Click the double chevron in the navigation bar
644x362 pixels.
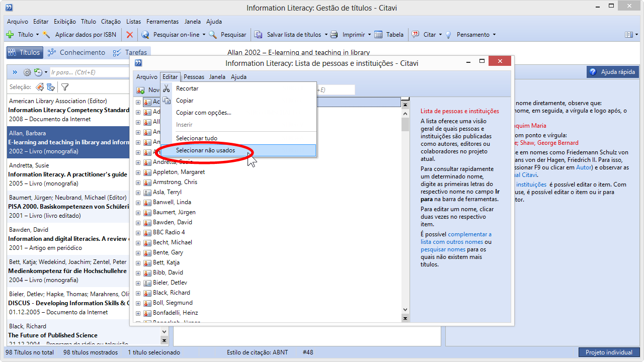(15, 72)
